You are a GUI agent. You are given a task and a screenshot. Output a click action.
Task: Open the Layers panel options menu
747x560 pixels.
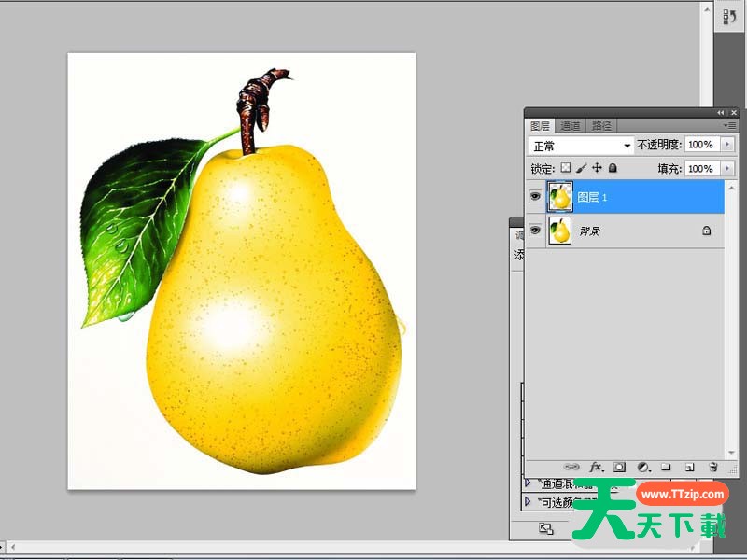coord(728,125)
